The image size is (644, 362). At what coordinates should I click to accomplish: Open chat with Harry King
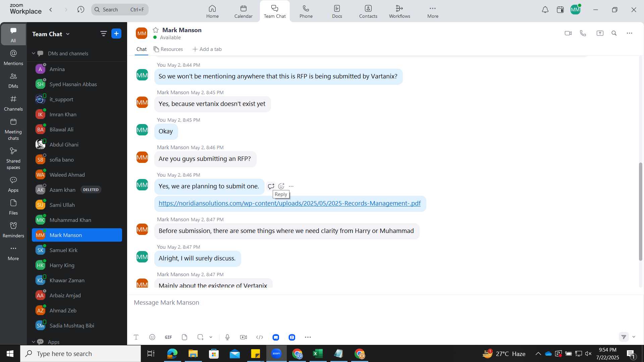(x=77, y=265)
